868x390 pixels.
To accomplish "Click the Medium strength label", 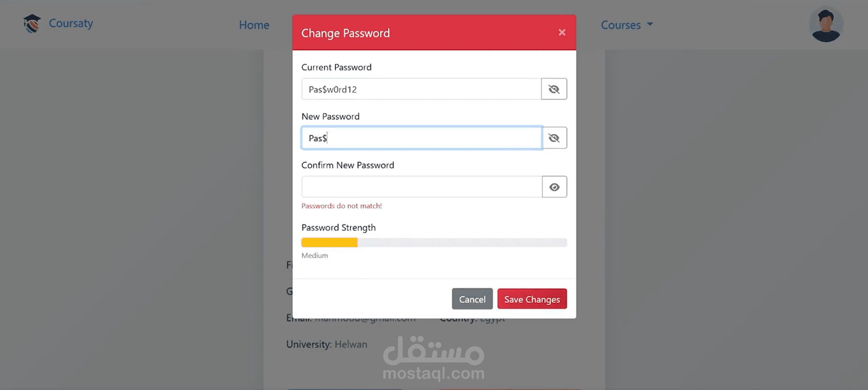I will click(315, 256).
